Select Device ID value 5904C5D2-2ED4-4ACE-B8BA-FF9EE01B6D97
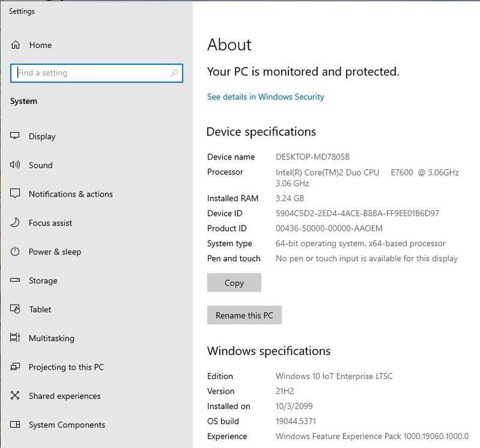The width and height of the screenshot is (480, 448). click(357, 213)
